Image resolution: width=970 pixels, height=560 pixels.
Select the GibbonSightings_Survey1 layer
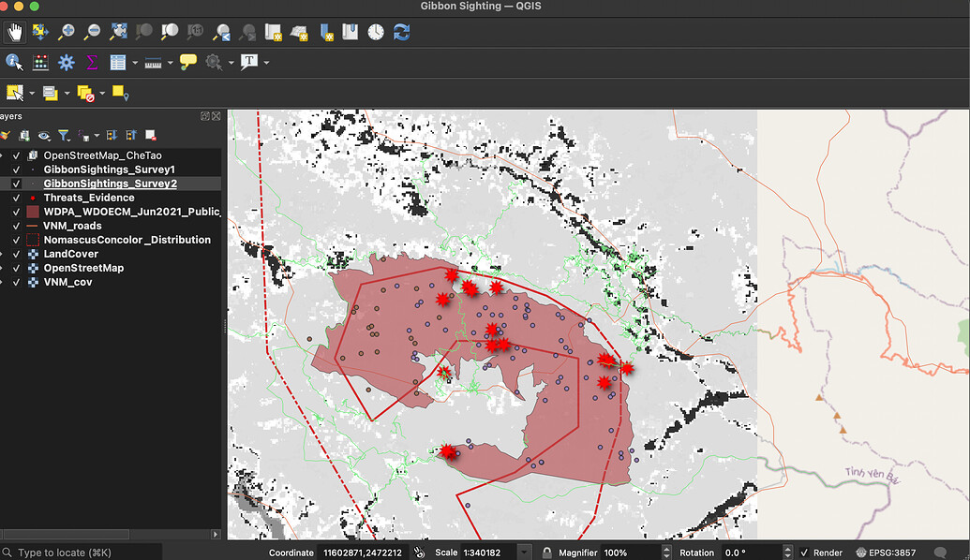coord(109,169)
